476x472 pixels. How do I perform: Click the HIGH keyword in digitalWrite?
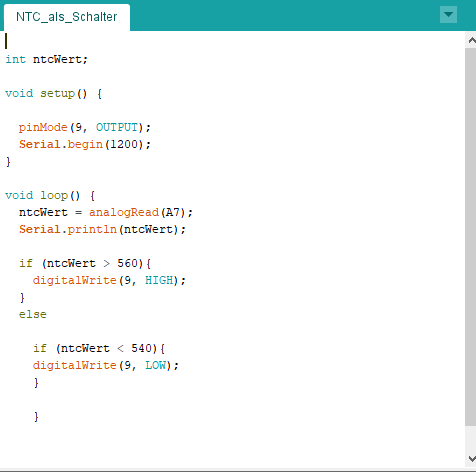click(159, 280)
